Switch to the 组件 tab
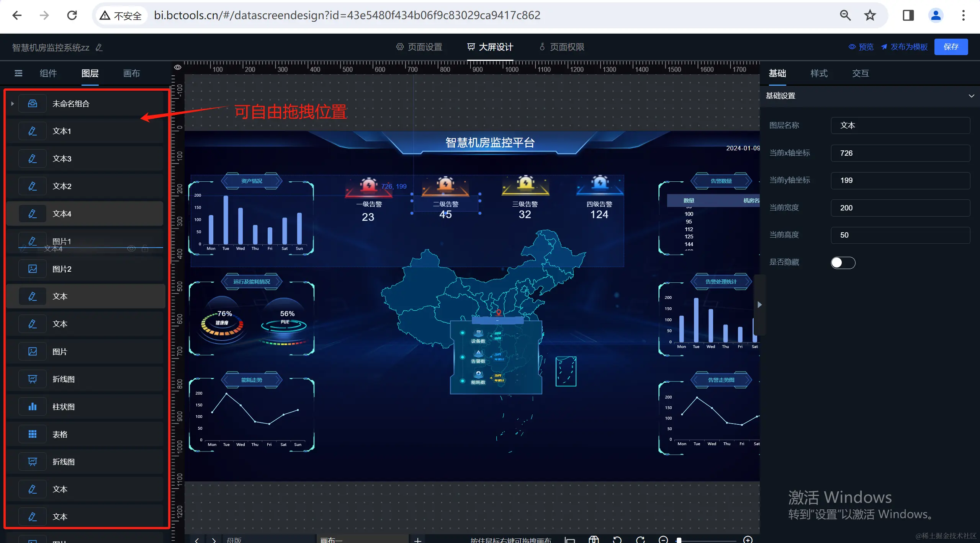Image resolution: width=980 pixels, height=543 pixels. [48, 73]
